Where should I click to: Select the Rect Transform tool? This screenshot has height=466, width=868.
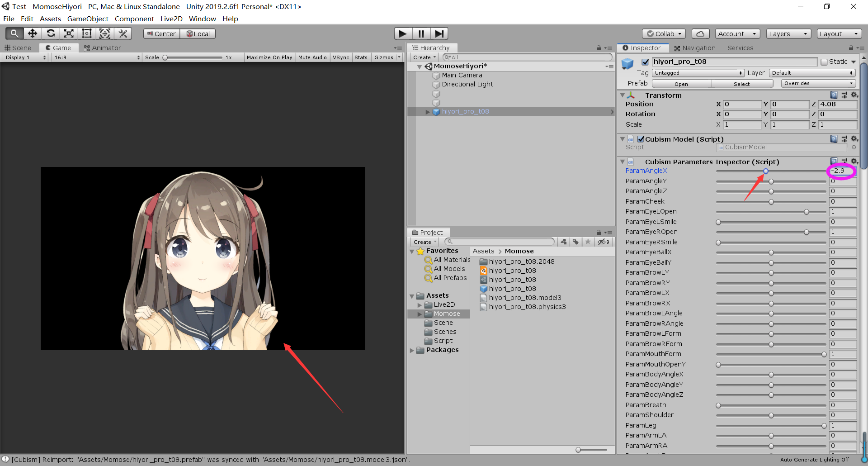pos(87,33)
